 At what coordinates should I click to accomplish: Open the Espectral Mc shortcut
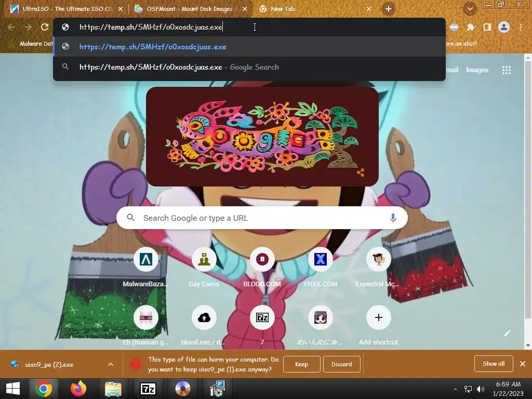[x=378, y=268]
